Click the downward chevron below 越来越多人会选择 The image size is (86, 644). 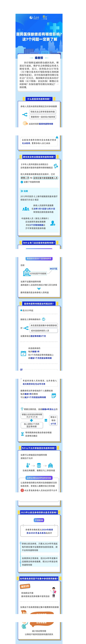pos(39,289)
